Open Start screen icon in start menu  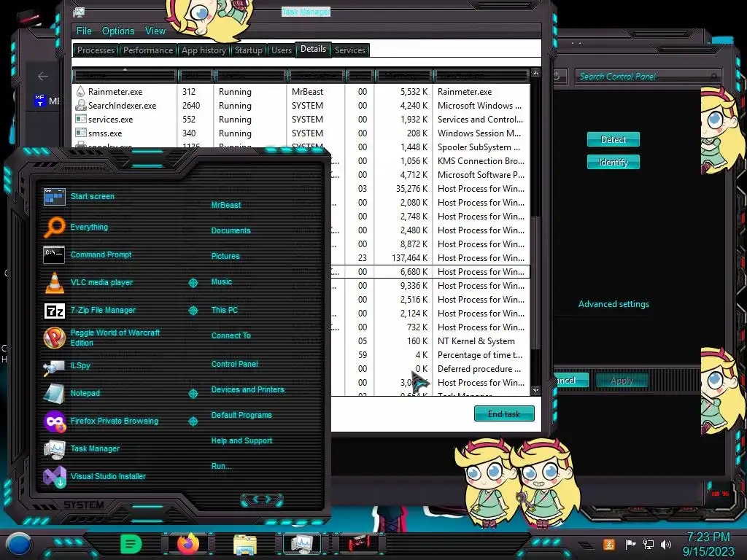coord(54,196)
